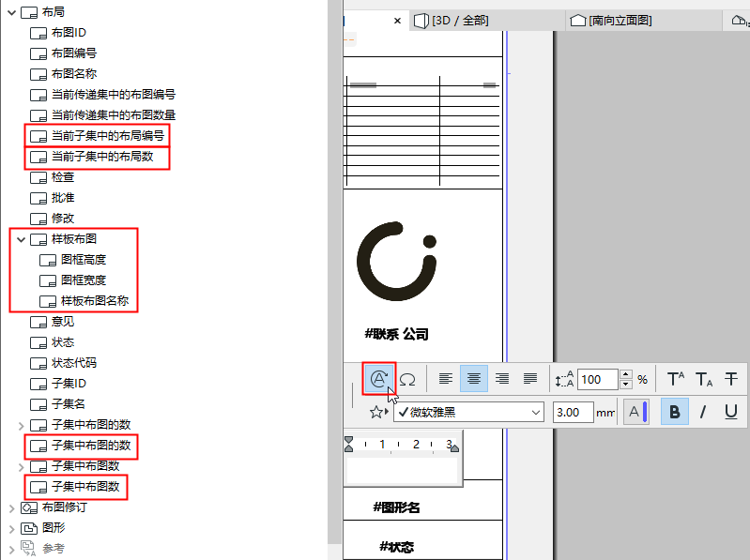This screenshot has height=560, width=750.
Task: Decrease line spacing with the down stepper
Action: pos(626,385)
